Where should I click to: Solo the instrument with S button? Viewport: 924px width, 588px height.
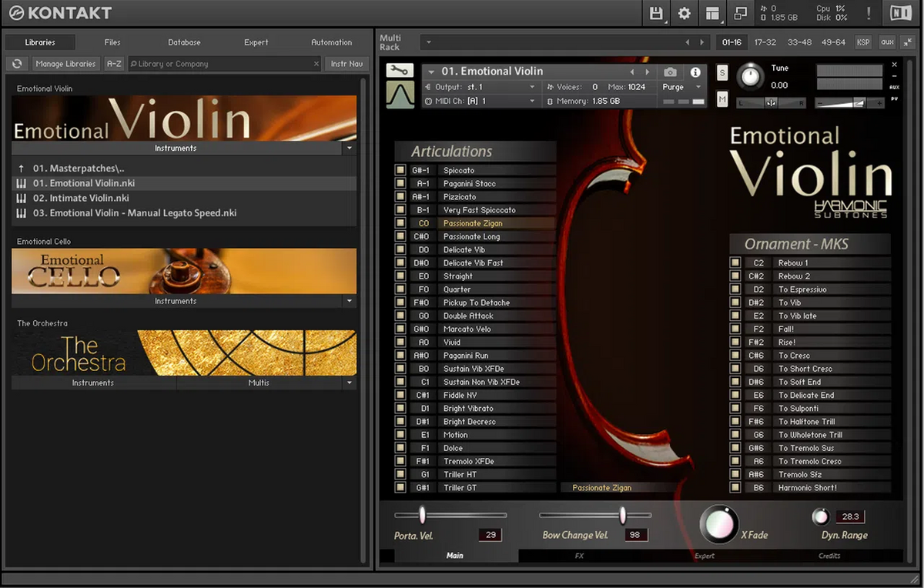(x=722, y=73)
